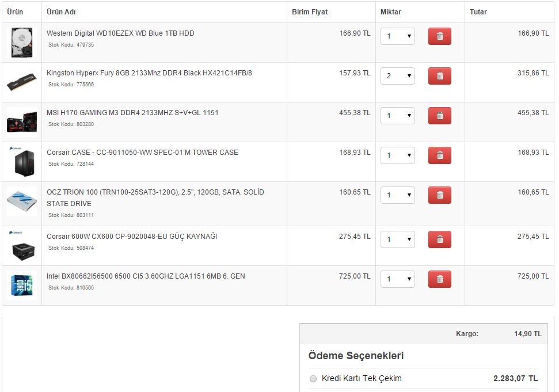Open Western Digital hard drive product thumbnail
Screen dimensions: 559x392
(x=22, y=43)
